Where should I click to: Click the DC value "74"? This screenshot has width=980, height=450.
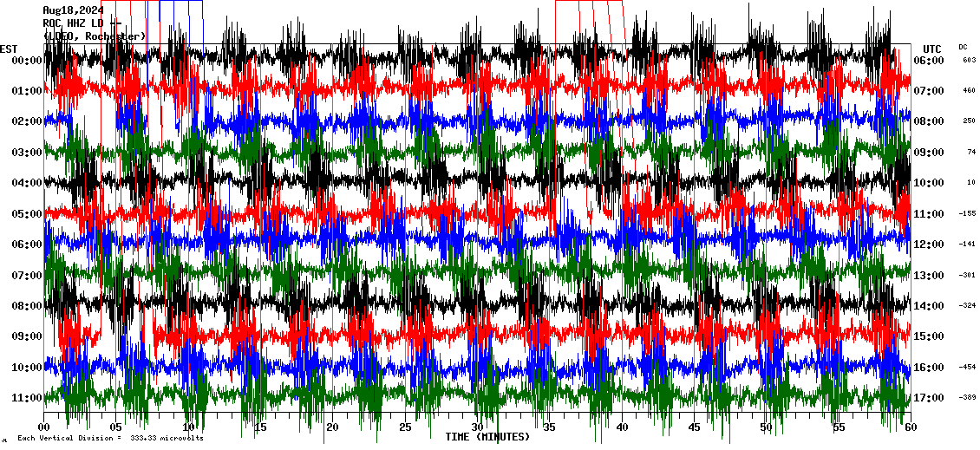pyautogui.click(x=971, y=152)
